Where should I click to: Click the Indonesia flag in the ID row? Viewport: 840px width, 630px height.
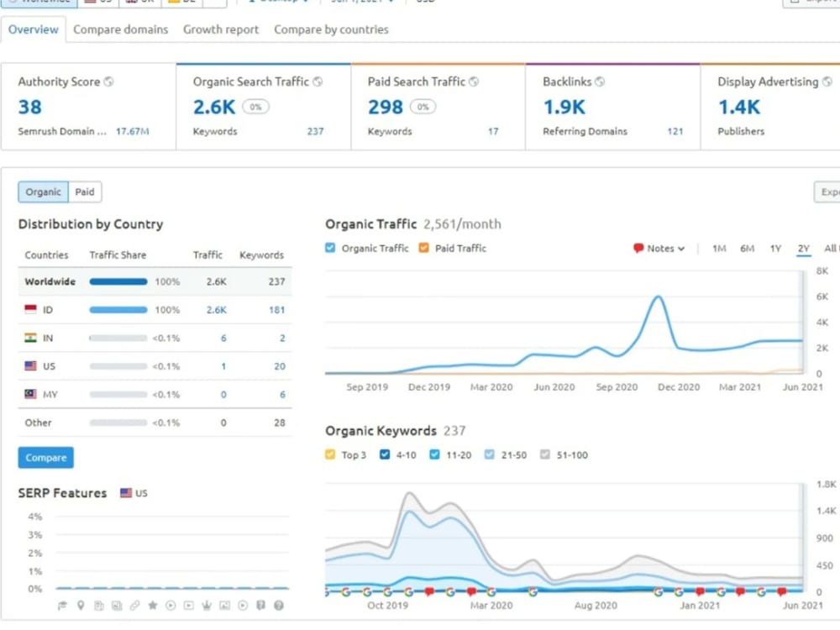point(30,309)
